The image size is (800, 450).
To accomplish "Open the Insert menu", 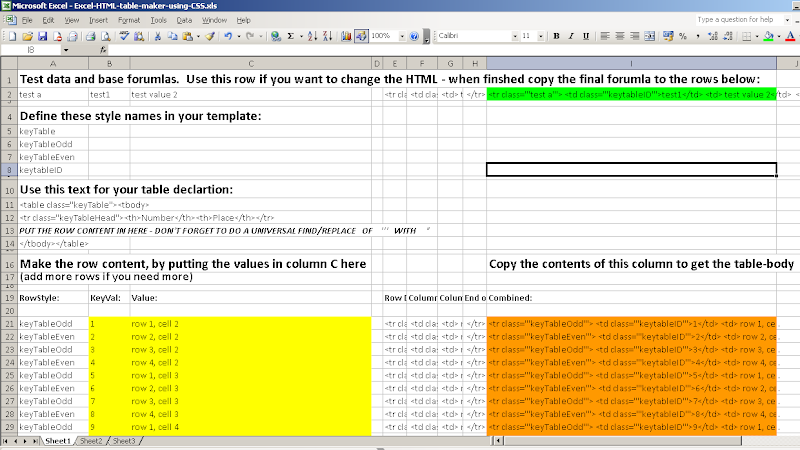I will [98, 20].
